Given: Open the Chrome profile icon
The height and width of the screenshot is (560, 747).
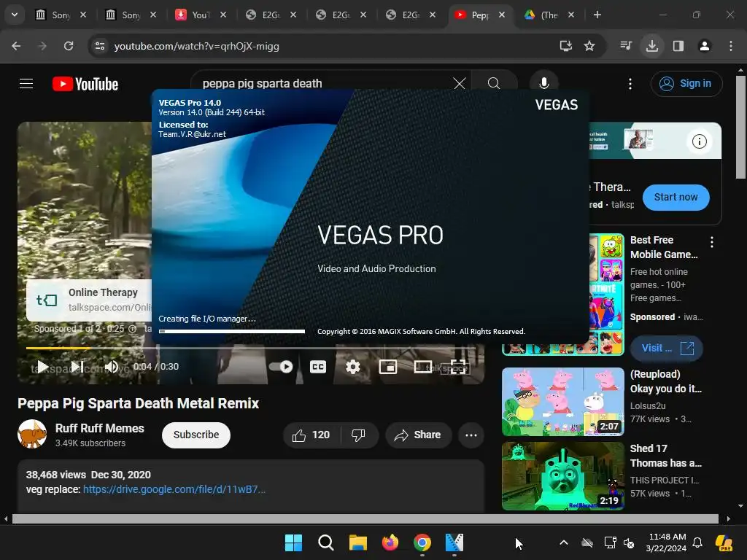Looking at the screenshot, I should click(705, 46).
